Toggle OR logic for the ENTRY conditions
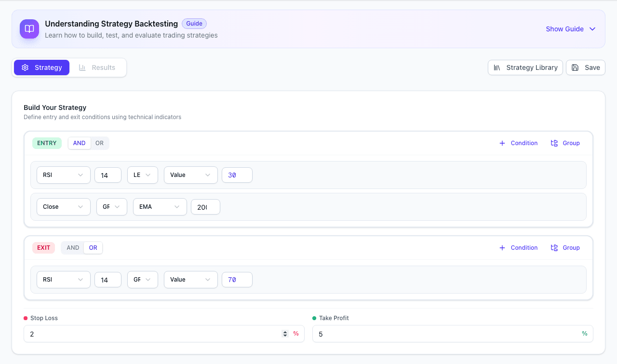This screenshot has width=617, height=364. click(99, 143)
